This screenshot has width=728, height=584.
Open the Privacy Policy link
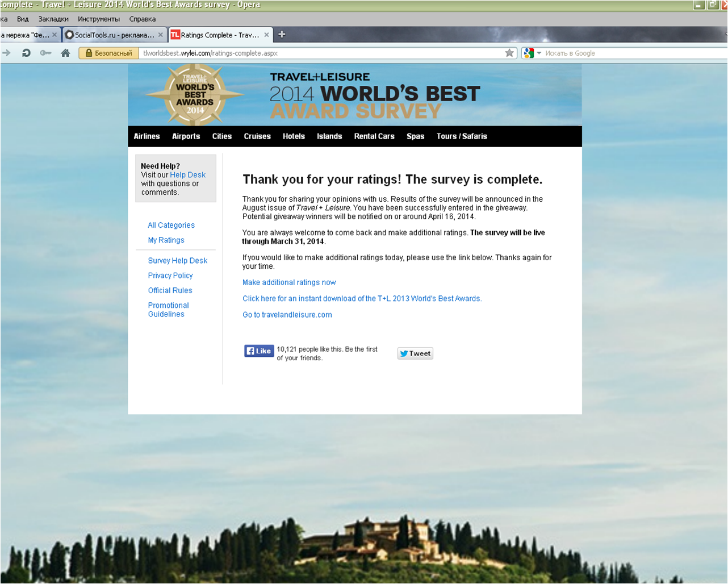click(170, 276)
